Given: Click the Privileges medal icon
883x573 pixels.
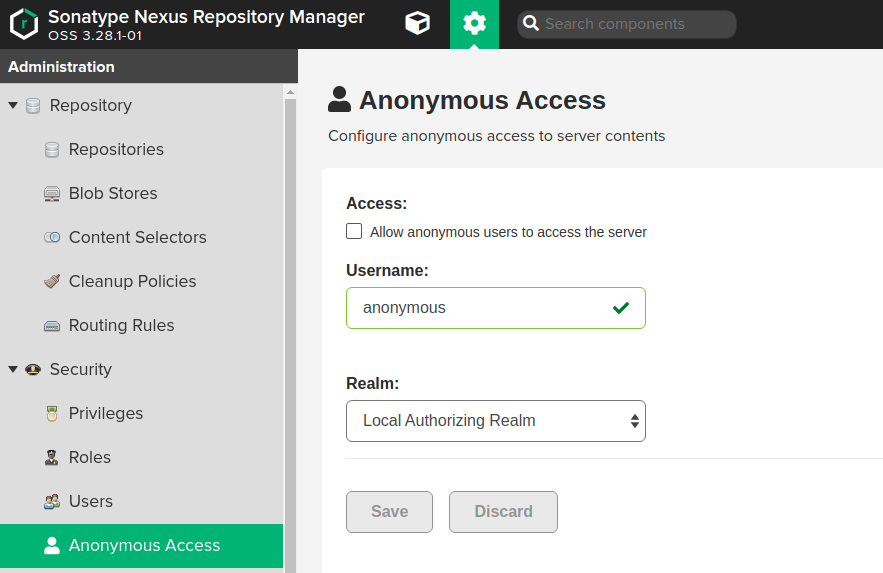Looking at the screenshot, I should point(52,414).
